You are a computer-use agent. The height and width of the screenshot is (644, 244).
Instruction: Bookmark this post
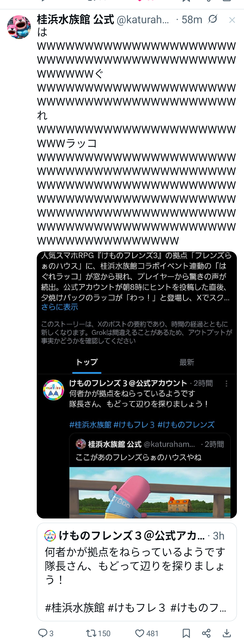tap(186, 633)
